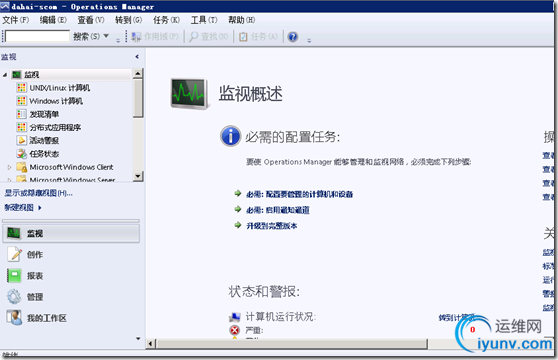Image resolution: width=558 pixels, height=360 pixels.
Task: Open the 查看(V) menu
Action: 91,20
